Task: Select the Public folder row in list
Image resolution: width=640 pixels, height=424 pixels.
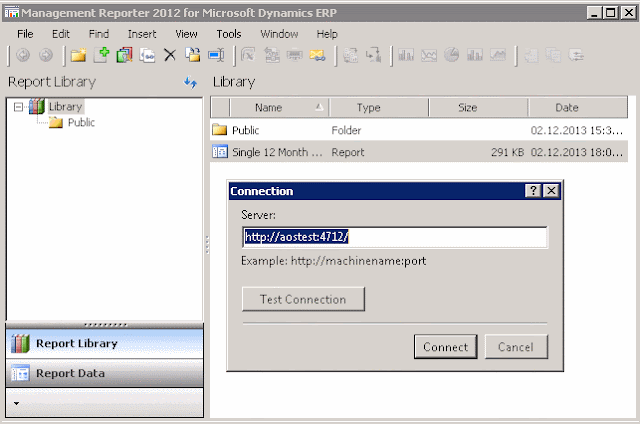Action: coord(419,130)
